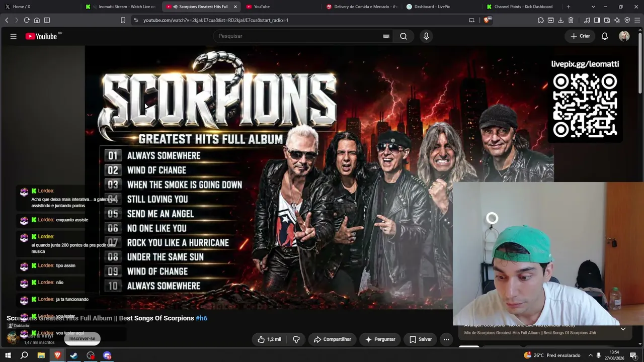The height and width of the screenshot is (362, 644).
Task: Start voice search with the microphone icon
Action: (426, 36)
